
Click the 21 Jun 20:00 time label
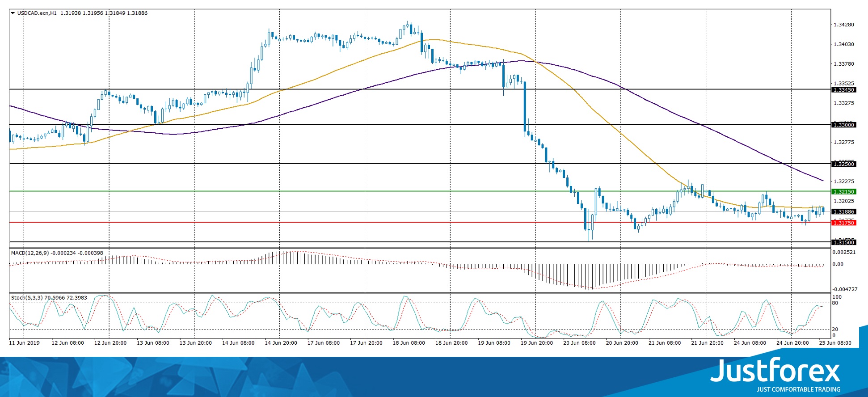707,343
